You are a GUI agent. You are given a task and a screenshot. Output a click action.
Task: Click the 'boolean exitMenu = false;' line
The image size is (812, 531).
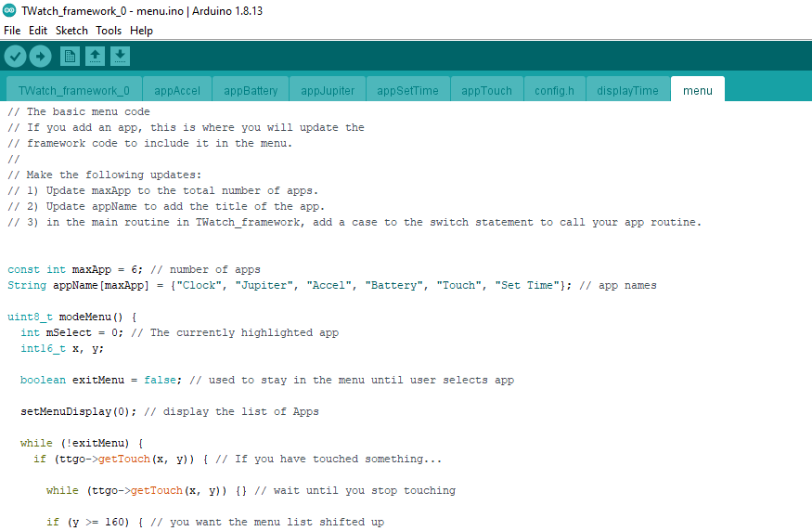click(x=267, y=381)
